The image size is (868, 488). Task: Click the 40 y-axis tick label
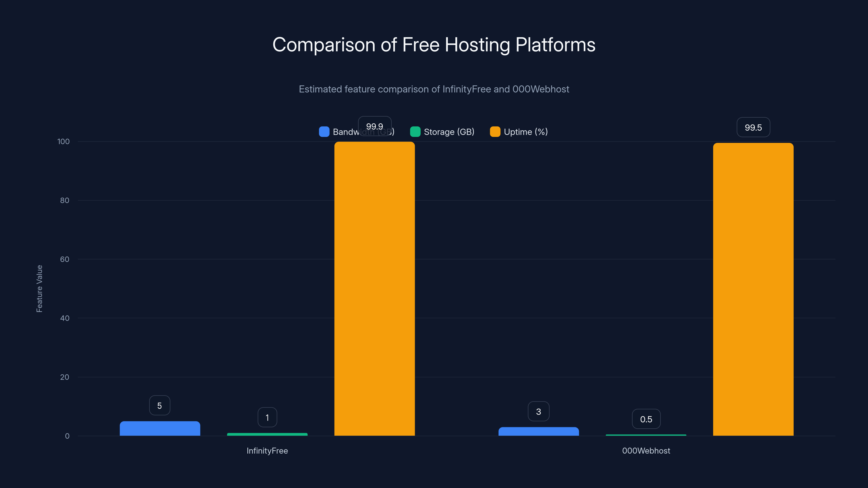pos(65,318)
